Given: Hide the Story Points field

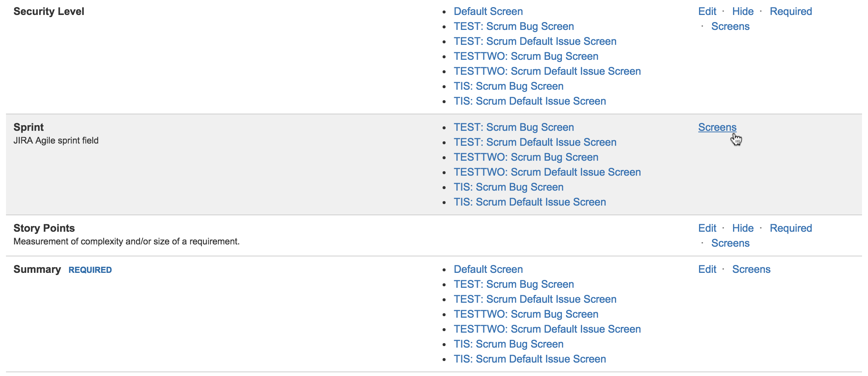Looking at the screenshot, I should (x=742, y=228).
